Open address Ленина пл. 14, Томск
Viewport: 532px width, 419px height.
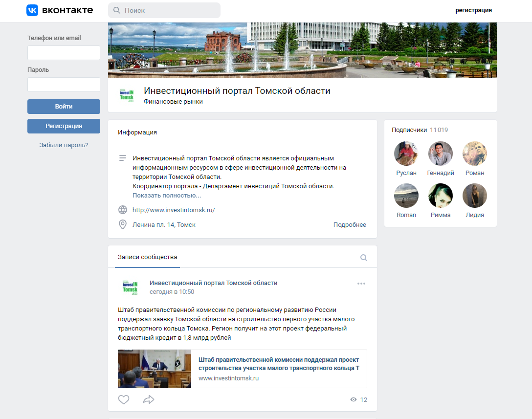164,224
